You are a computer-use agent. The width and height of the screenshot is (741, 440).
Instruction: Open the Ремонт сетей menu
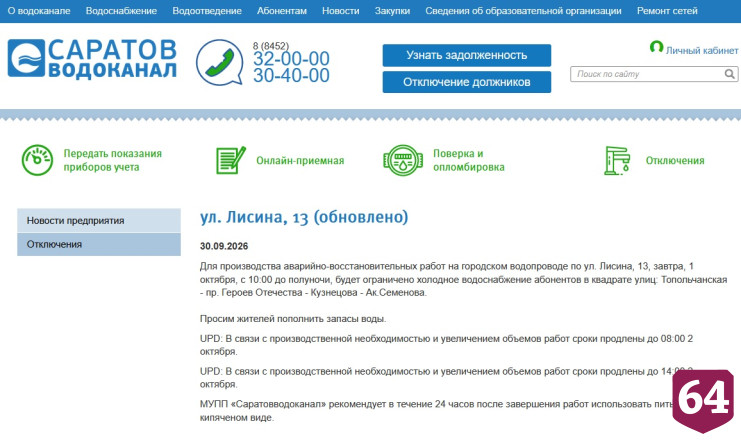click(x=667, y=11)
